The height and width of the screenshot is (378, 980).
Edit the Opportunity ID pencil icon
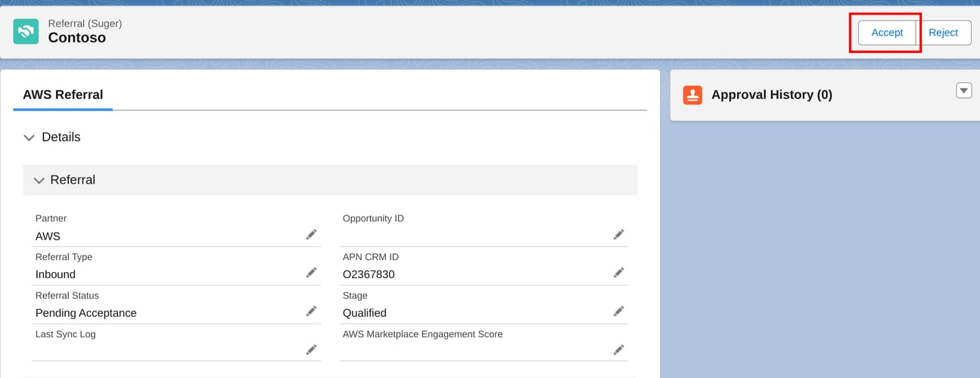pos(619,234)
